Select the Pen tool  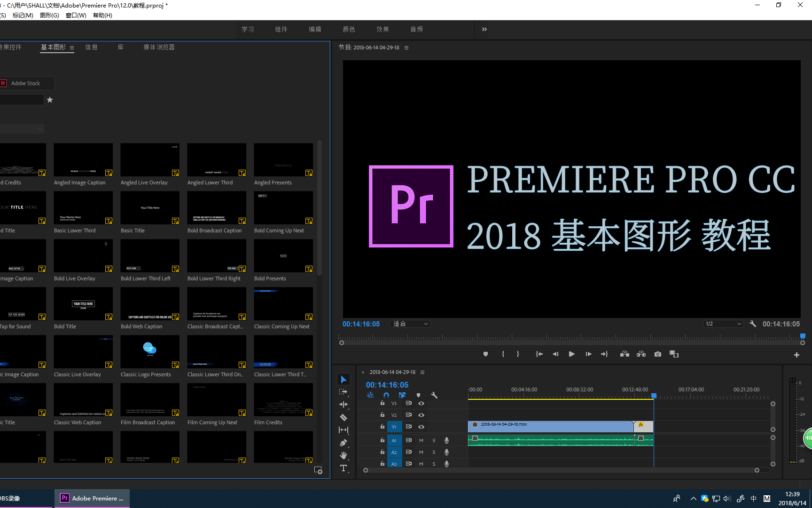[344, 443]
